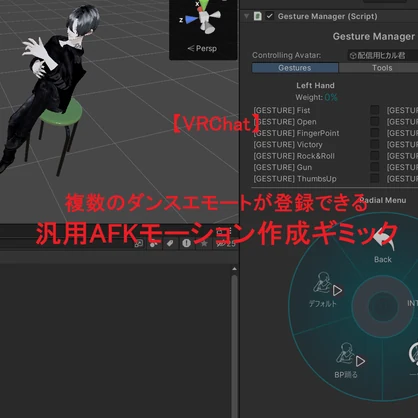This screenshot has height=418, width=418.
Task: Click the hidden packages count eye icon
Action: click(226, 244)
